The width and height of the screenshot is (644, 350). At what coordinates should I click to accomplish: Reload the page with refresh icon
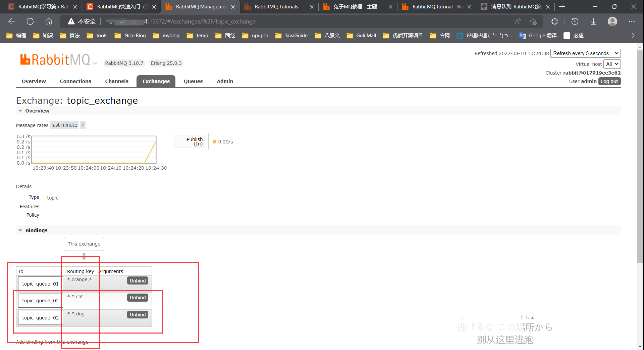click(x=30, y=21)
